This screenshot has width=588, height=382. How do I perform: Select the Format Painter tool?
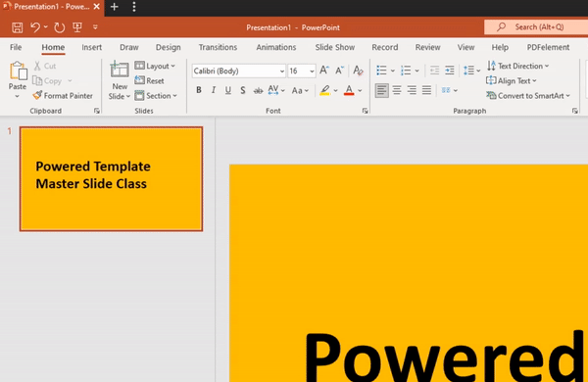[x=63, y=96]
